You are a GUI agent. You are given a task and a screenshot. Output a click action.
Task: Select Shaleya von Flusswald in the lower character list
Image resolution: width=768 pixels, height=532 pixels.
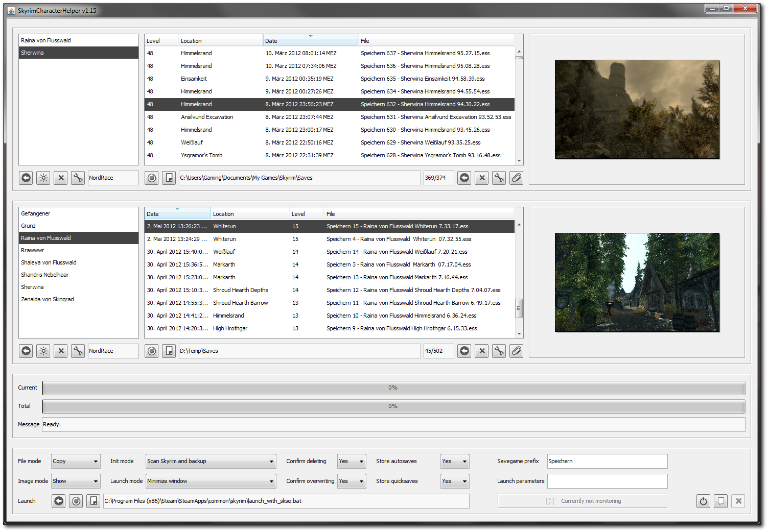[49, 262]
